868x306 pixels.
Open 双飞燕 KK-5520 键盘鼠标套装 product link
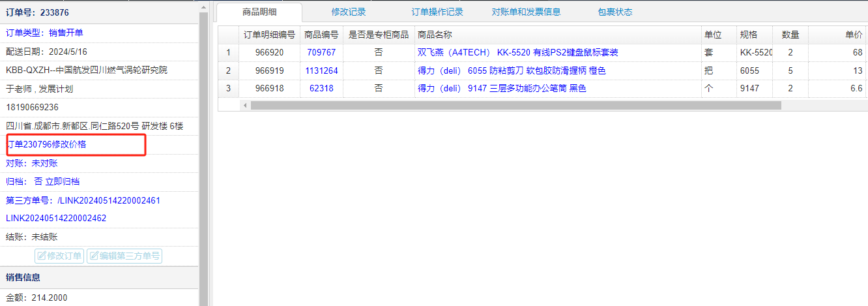coord(517,52)
